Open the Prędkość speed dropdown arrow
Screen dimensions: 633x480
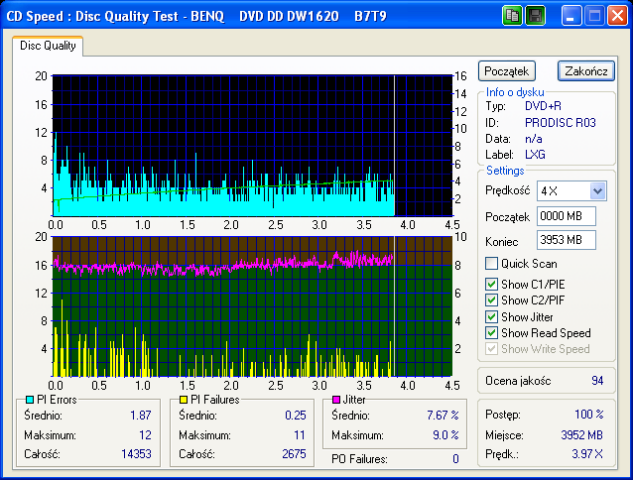(597, 191)
